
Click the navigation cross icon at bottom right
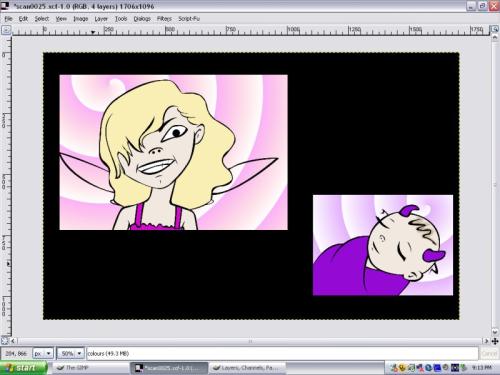495,341
